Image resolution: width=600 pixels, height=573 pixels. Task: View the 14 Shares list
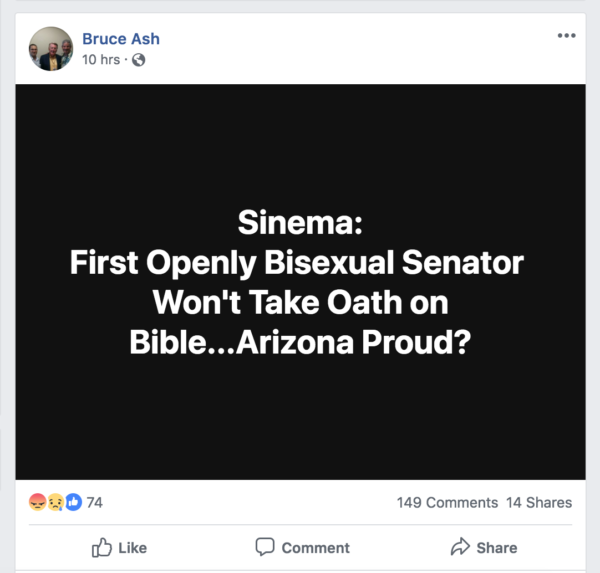click(x=539, y=503)
